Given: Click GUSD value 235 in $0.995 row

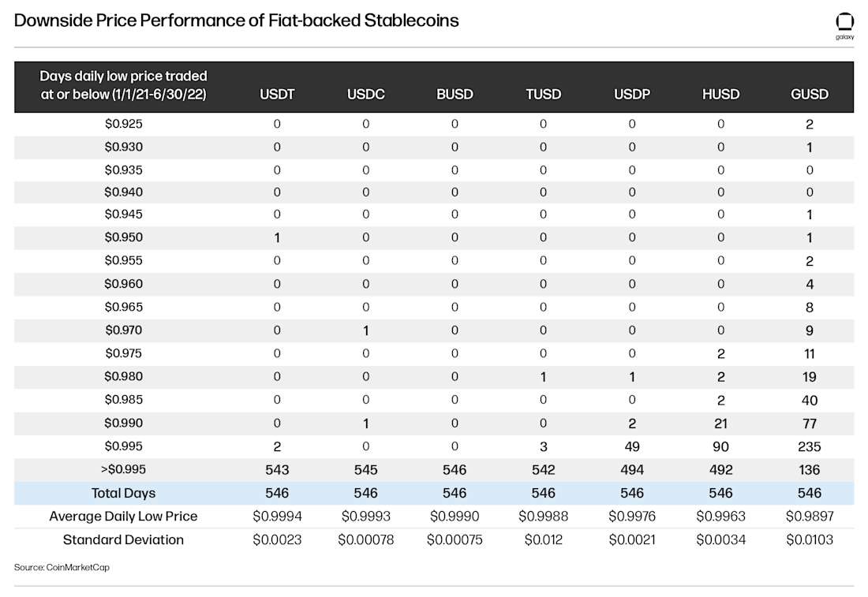Looking at the screenshot, I should coord(810,446).
